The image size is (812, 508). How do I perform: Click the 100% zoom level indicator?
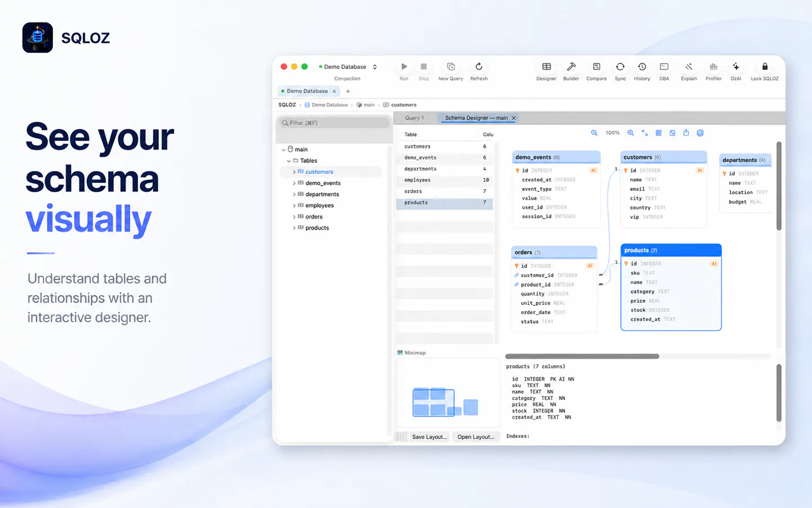612,133
